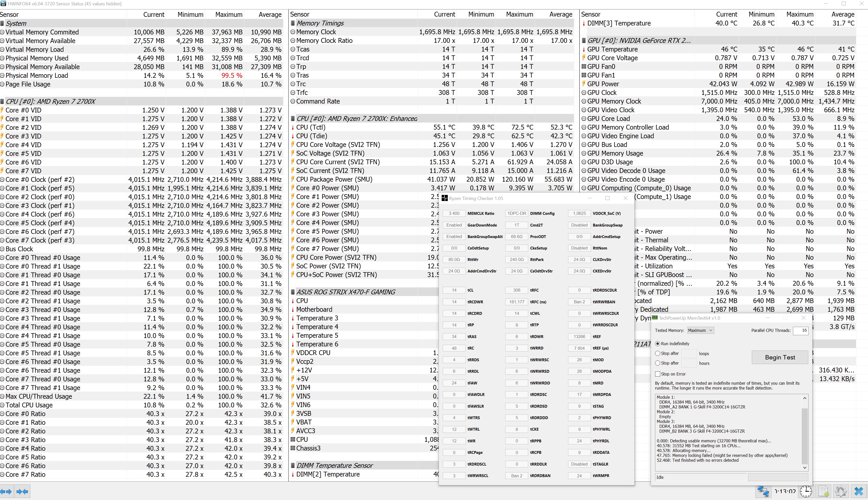Image resolution: width=868 pixels, height=500 pixels.
Task: Start logging with the sheet-plus icon
Action: pyautogui.click(x=824, y=491)
